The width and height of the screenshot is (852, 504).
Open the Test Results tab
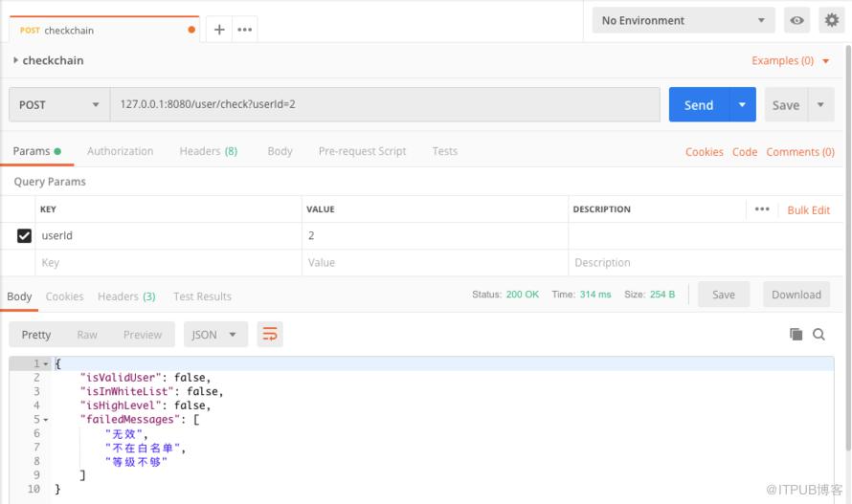202,296
